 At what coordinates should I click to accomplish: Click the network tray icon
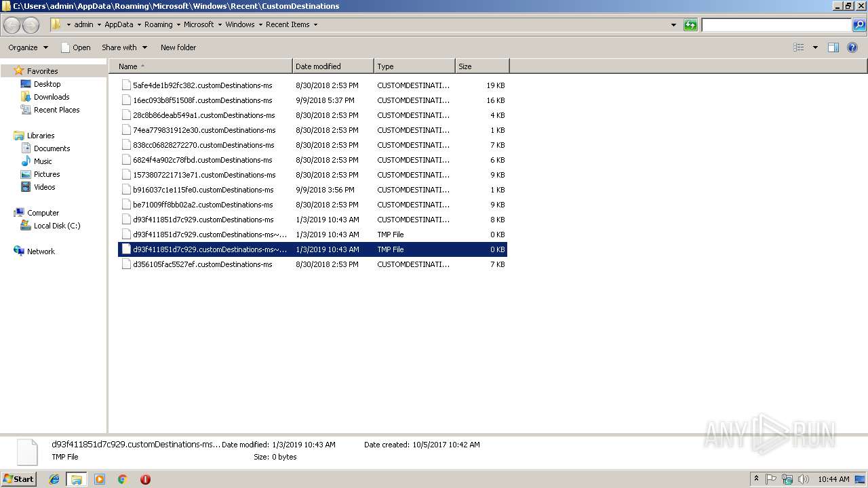(787, 479)
